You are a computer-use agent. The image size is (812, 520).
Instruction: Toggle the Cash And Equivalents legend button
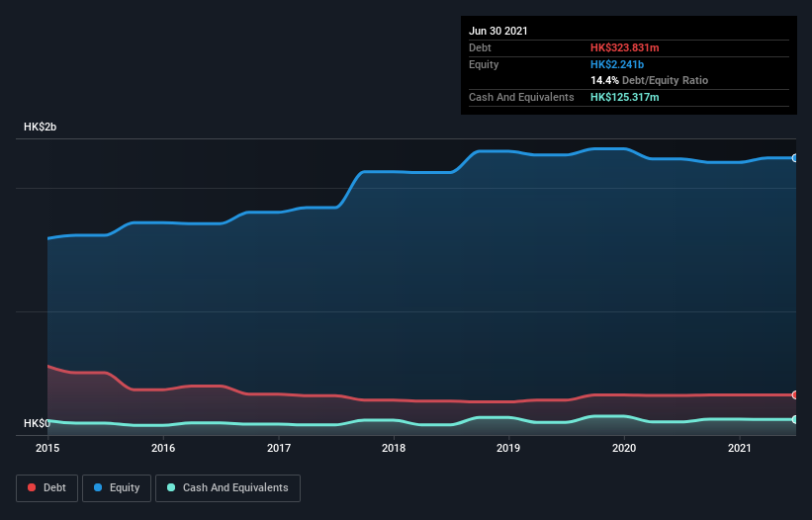pos(227,488)
